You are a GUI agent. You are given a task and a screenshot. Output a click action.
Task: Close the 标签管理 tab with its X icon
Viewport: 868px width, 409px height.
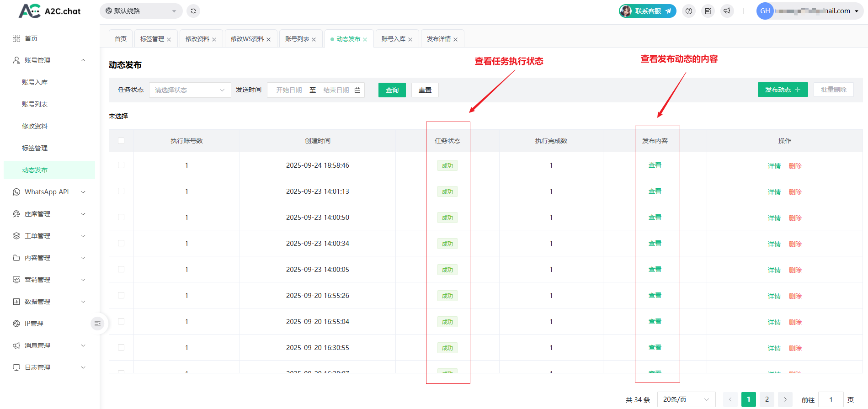coord(169,40)
